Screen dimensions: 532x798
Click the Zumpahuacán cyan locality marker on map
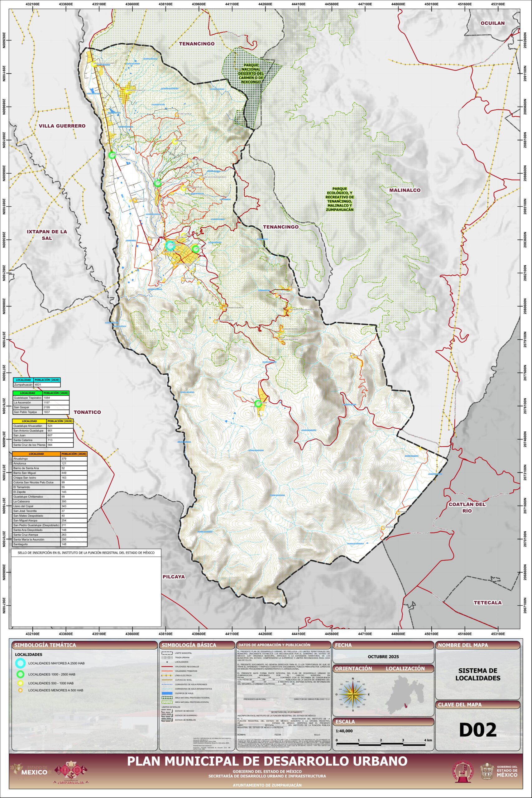pos(170,245)
